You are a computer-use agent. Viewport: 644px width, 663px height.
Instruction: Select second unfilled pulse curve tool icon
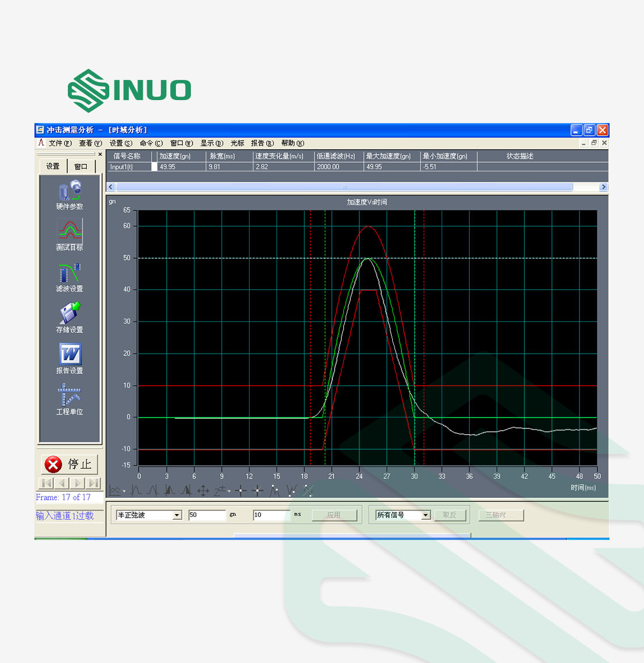[152, 490]
